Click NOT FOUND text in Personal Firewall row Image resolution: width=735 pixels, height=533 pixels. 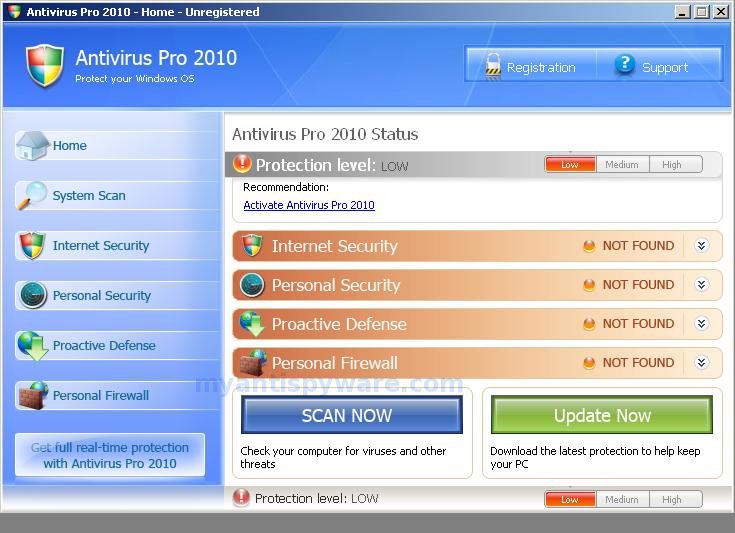tap(638, 362)
